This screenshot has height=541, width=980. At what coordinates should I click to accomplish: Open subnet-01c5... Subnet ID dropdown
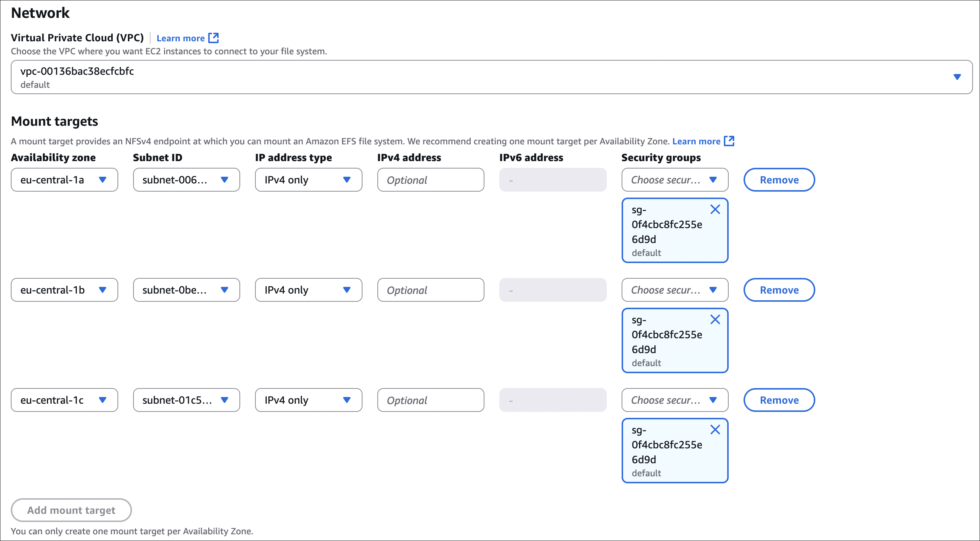click(x=186, y=400)
